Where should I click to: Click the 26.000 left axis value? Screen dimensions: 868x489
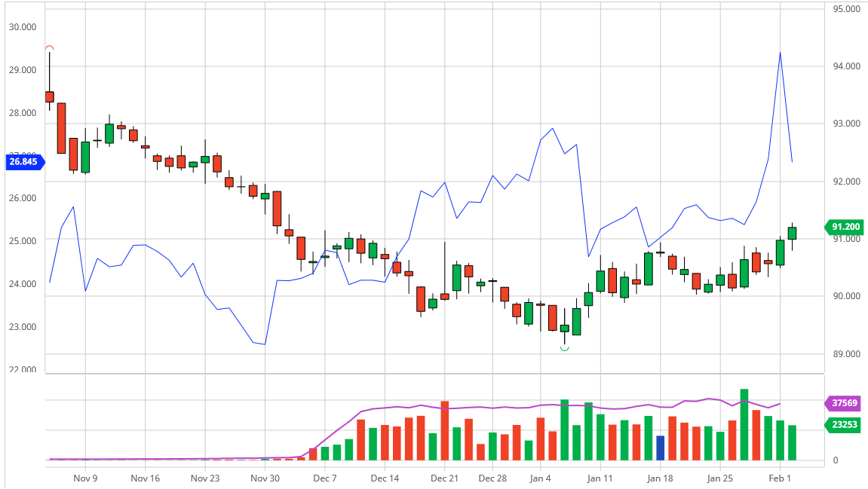(x=23, y=198)
